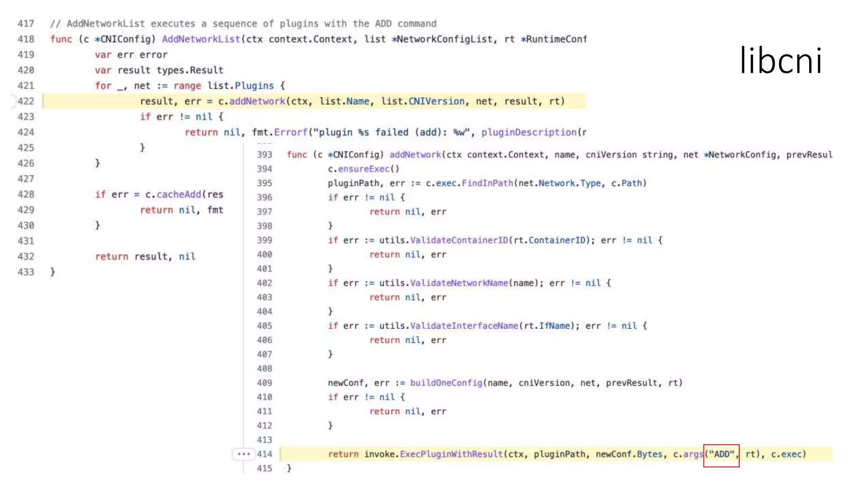Click line number 393 in the gutter

point(264,155)
